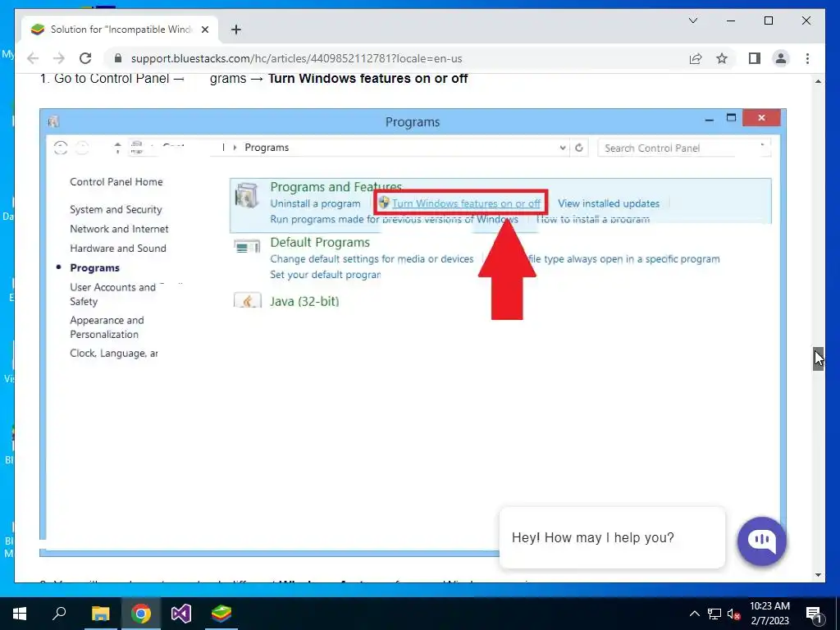The height and width of the screenshot is (630, 840).
Task: View site information via padlock icon
Action: click(x=118, y=58)
